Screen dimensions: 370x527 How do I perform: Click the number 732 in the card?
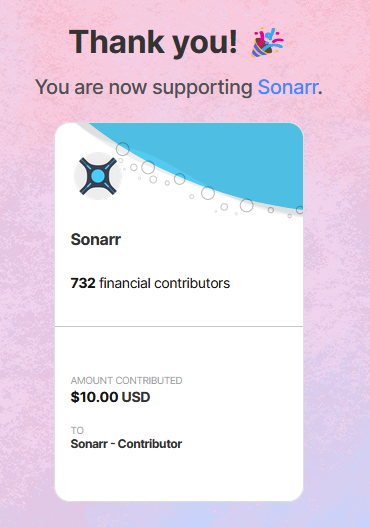[x=83, y=283]
